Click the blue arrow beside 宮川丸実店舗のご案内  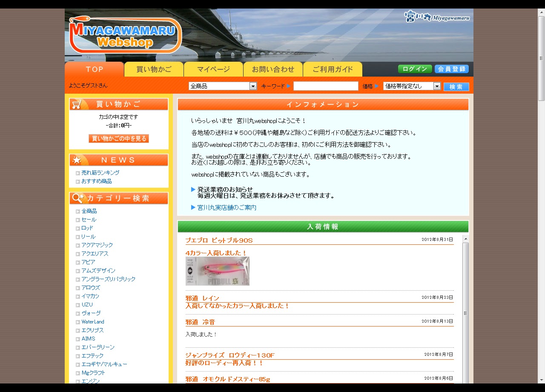pyautogui.click(x=193, y=208)
